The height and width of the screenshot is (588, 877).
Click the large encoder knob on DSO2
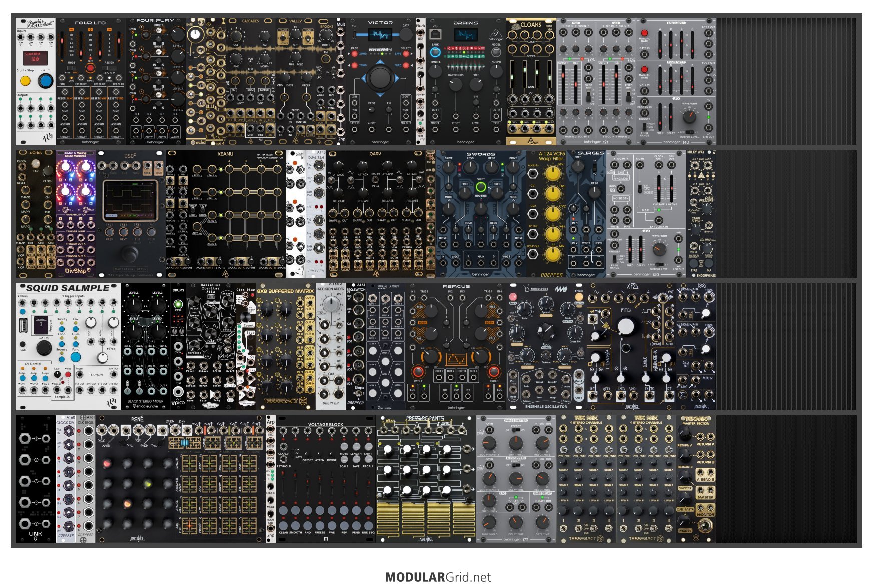tap(130, 254)
